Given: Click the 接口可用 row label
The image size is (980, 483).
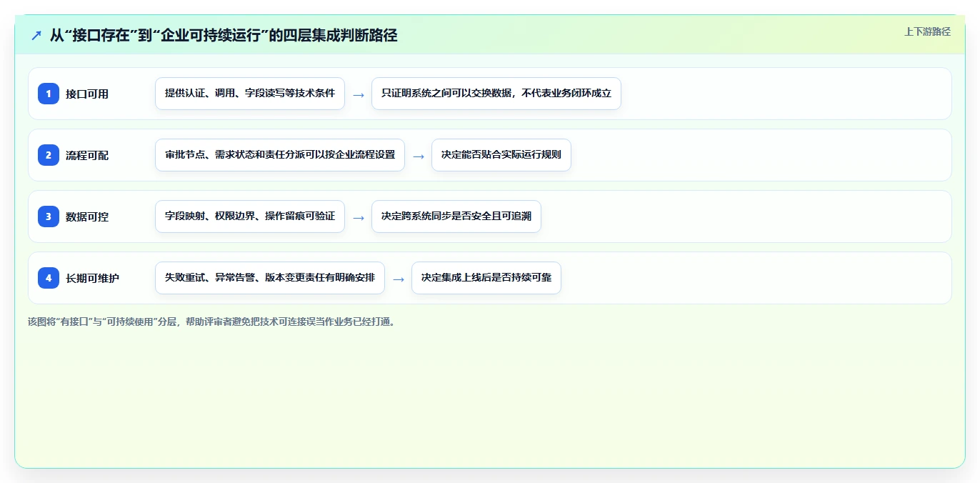Looking at the screenshot, I should [87, 94].
